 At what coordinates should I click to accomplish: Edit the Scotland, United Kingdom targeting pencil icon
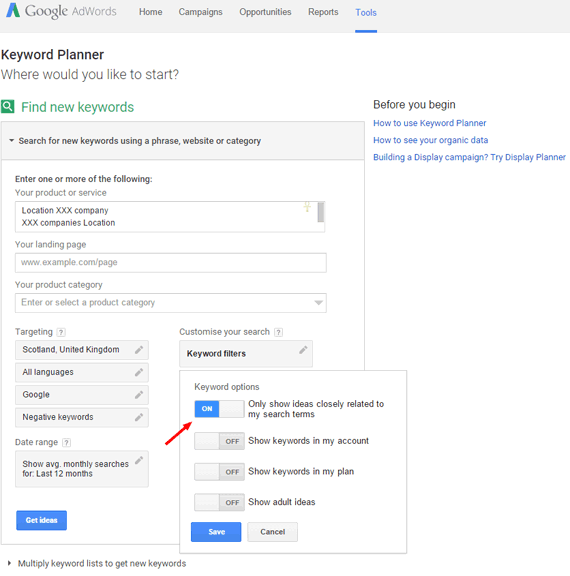[x=139, y=350]
